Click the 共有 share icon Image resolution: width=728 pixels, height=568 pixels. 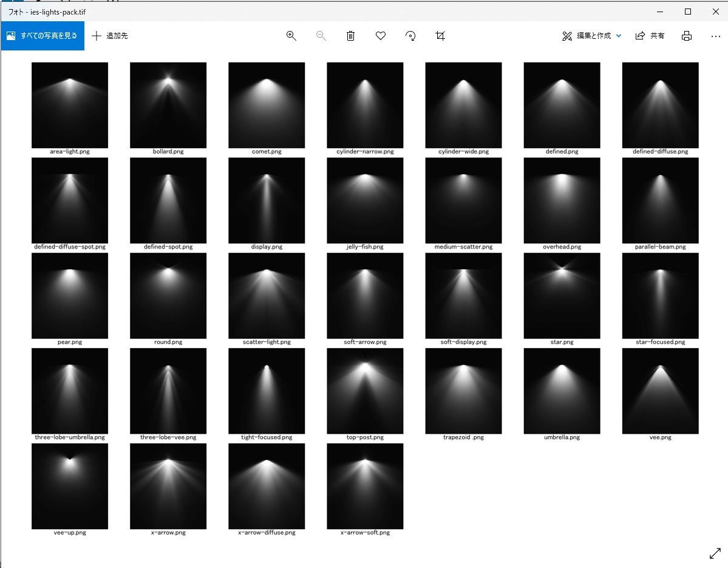650,36
